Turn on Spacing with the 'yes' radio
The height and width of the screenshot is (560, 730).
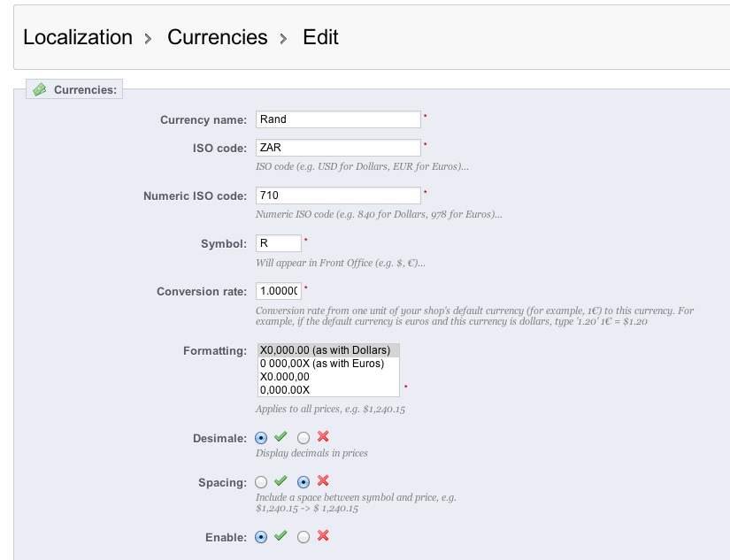tap(261, 482)
